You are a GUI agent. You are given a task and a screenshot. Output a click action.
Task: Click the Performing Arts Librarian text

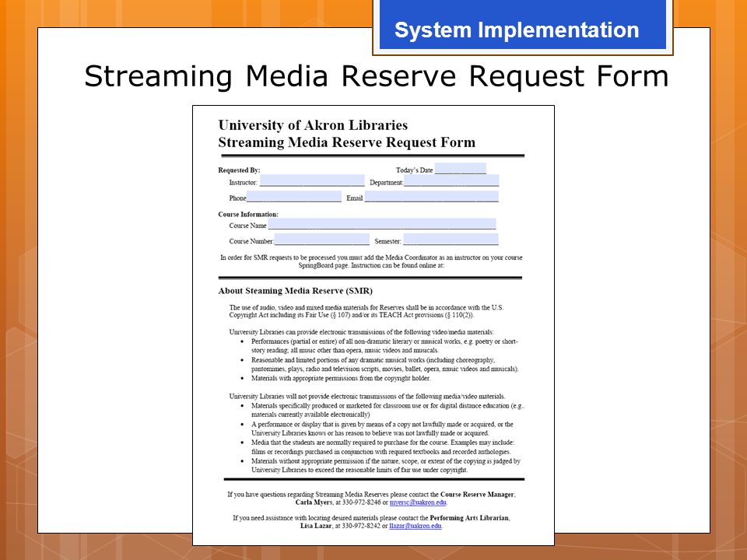coord(470,518)
